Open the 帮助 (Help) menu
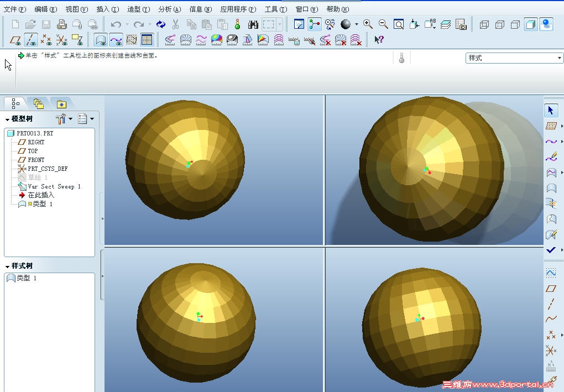564x392 pixels. tap(337, 9)
